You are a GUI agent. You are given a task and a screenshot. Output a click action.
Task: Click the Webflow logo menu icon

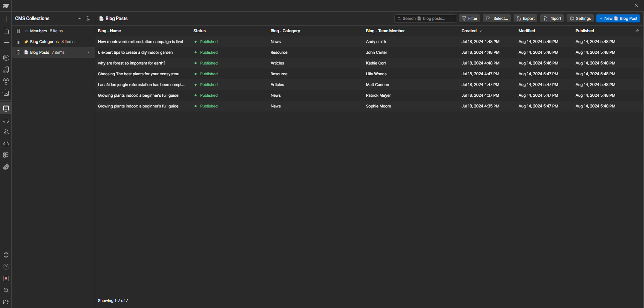pos(6,6)
